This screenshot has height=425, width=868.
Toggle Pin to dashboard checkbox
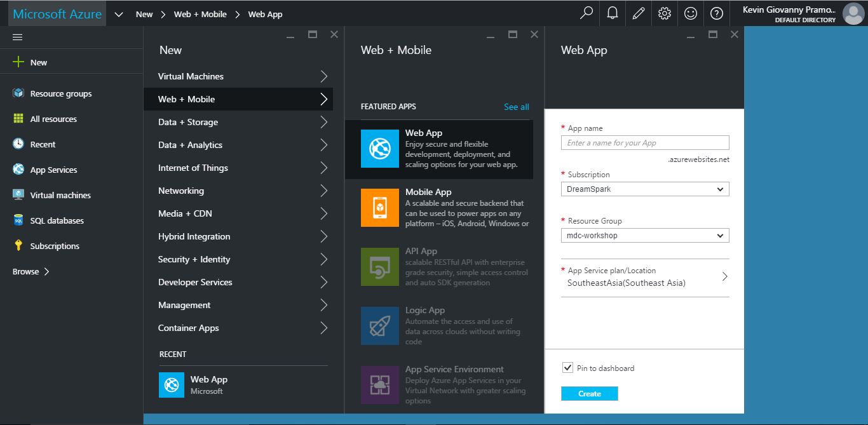pos(567,368)
